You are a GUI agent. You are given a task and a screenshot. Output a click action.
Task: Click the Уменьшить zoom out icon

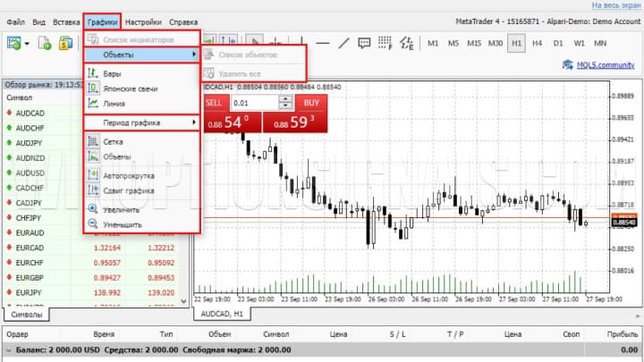pyautogui.click(x=94, y=224)
